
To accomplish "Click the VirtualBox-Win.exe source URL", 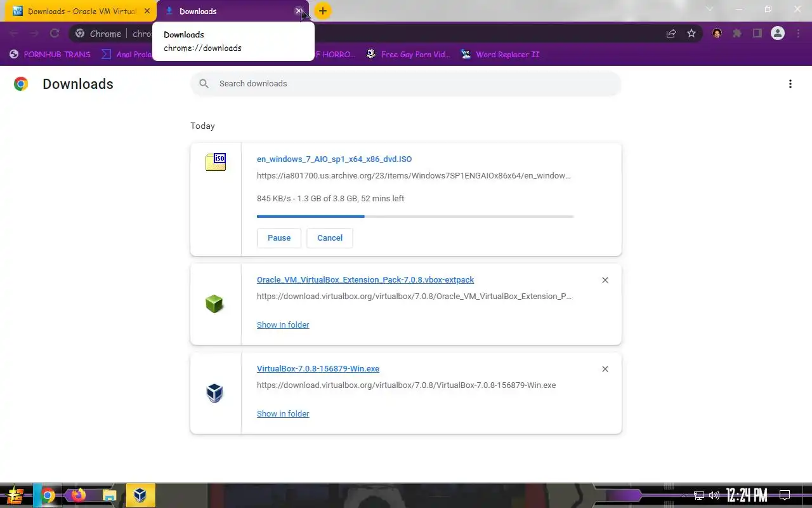I will pos(406,385).
